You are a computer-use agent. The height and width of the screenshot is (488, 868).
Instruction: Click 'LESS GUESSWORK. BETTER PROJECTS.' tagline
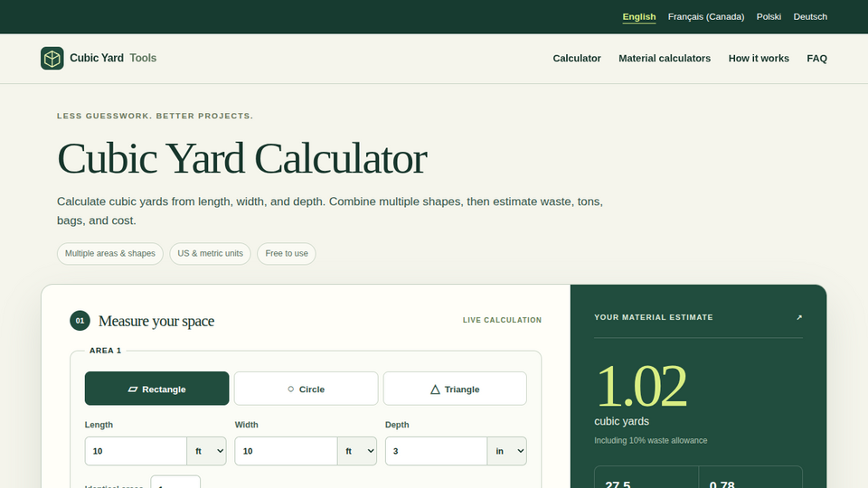[x=155, y=116]
